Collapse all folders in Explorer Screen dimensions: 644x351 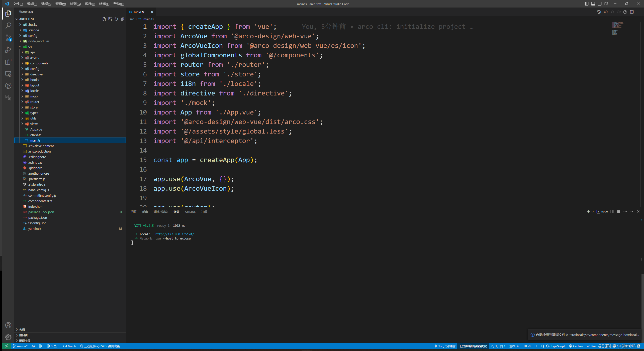tap(122, 19)
